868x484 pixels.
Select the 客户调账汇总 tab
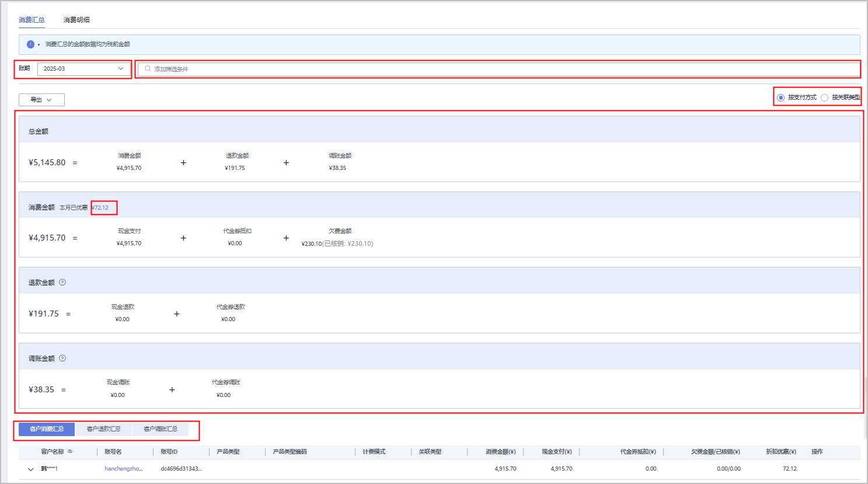coord(161,429)
